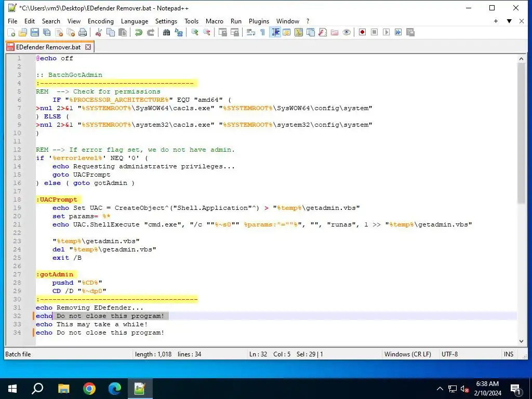Click the Paste toolbar icon
532x399 pixels.
(x=123, y=32)
